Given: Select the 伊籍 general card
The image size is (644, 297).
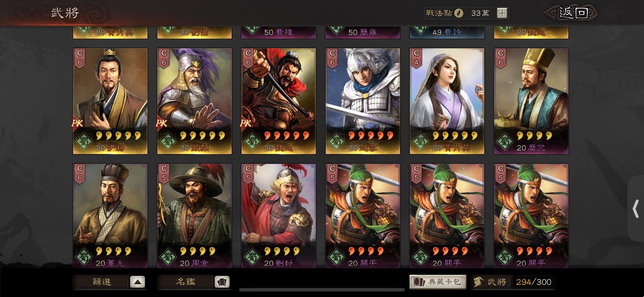Looking at the screenshot, I should pyautogui.click(x=110, y=101).
